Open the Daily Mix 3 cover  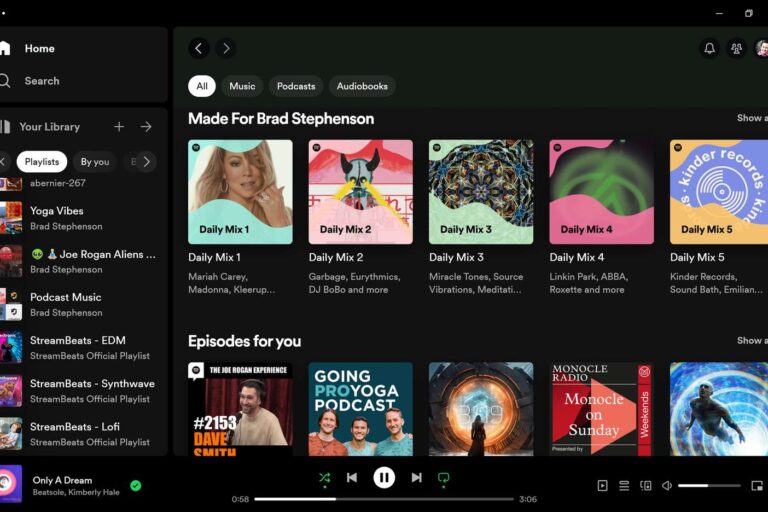coord(481,192)
